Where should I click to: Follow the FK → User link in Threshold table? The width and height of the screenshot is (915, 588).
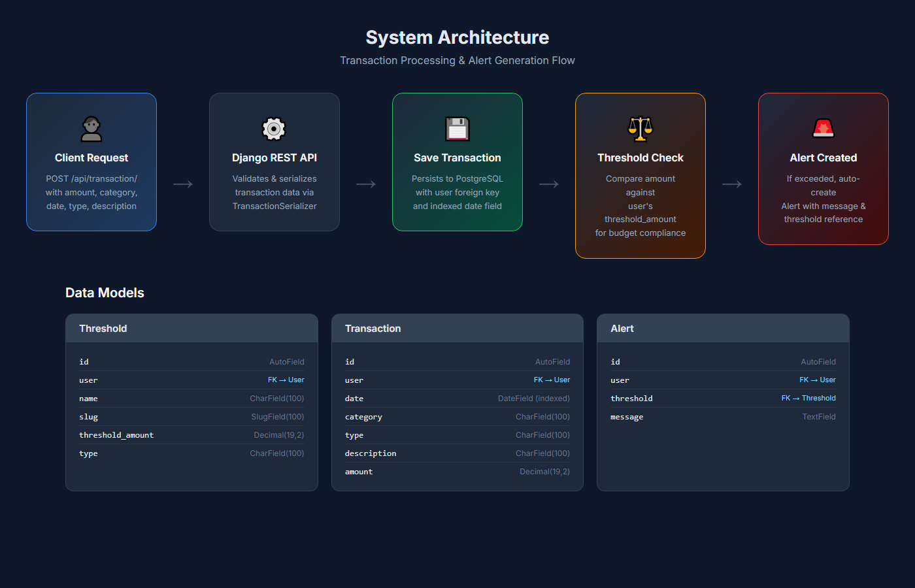coord(286,380)
